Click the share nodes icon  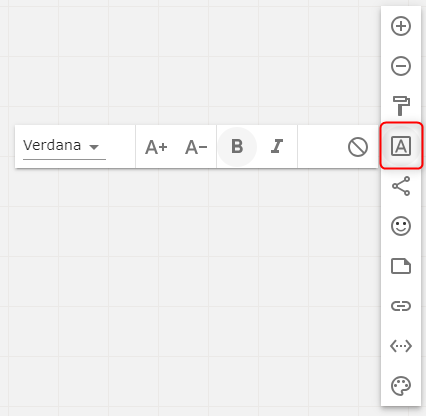click(401, 186)
